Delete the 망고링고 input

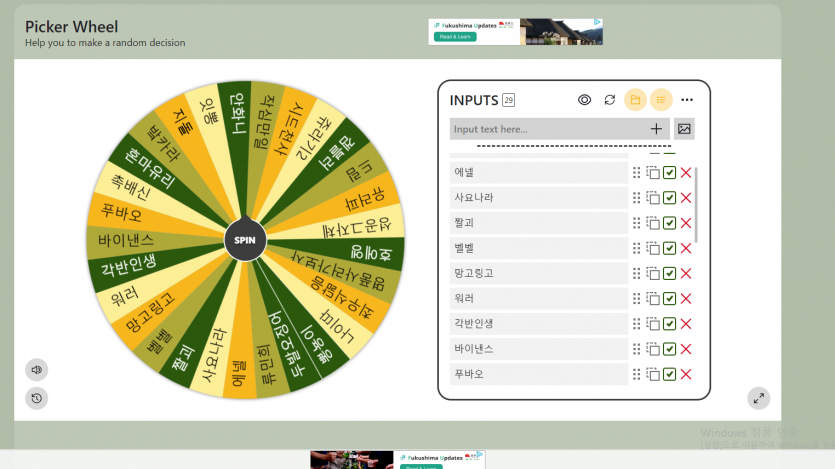tap(686, 273)
